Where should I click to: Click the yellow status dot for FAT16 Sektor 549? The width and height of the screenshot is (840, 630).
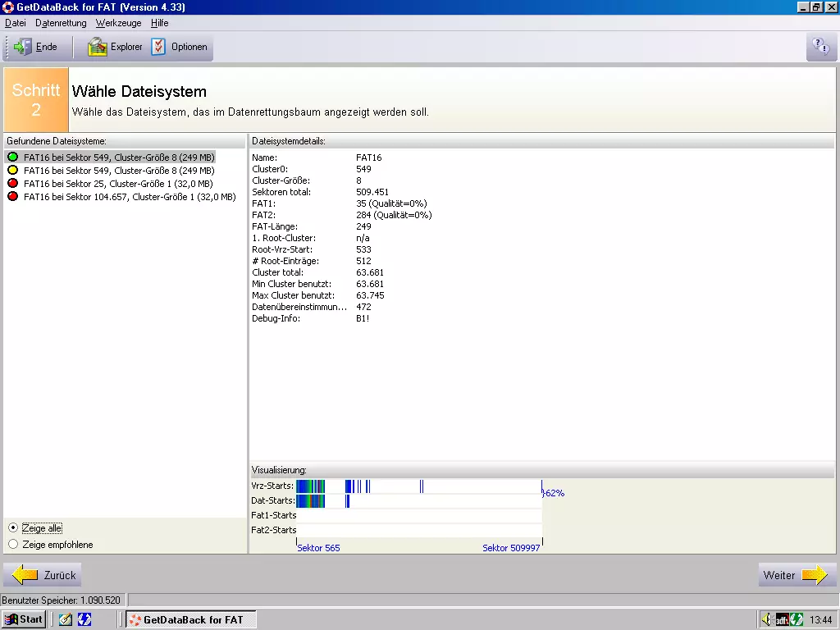coord(13,171)
